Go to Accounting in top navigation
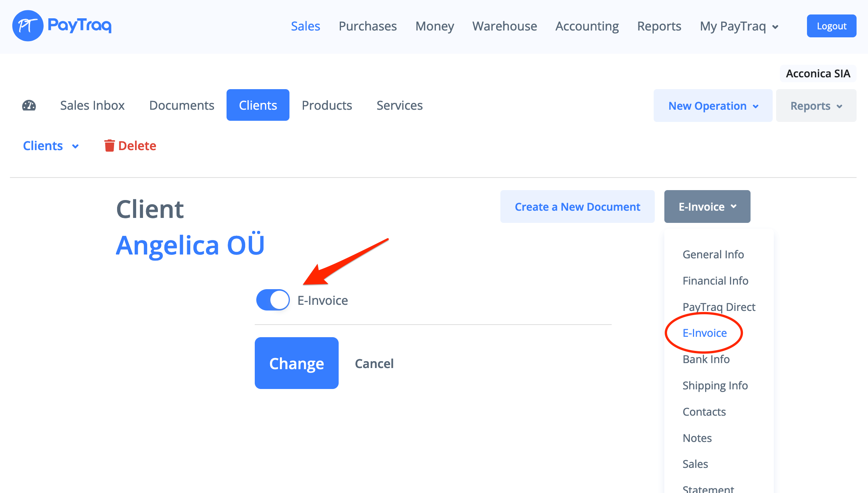This screenshot has height=493, width=868. pos(587,26)
